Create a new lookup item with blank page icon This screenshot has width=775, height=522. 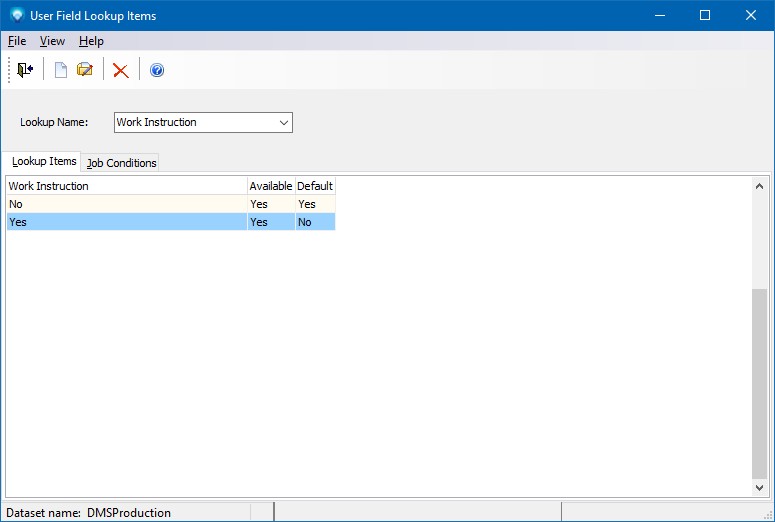click(x=60, y=70)
